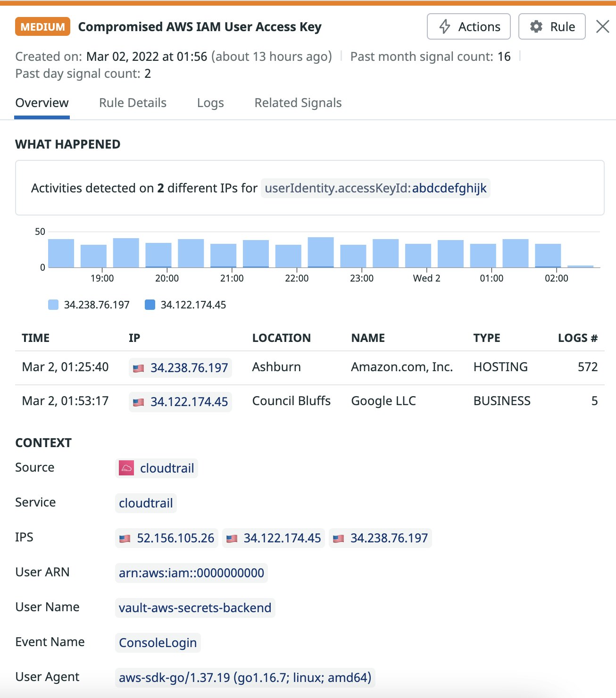The width and height of the screenshot is (616, 698).
Task: Open the IP link 34.238.76.197
Action: click(189, 367)
